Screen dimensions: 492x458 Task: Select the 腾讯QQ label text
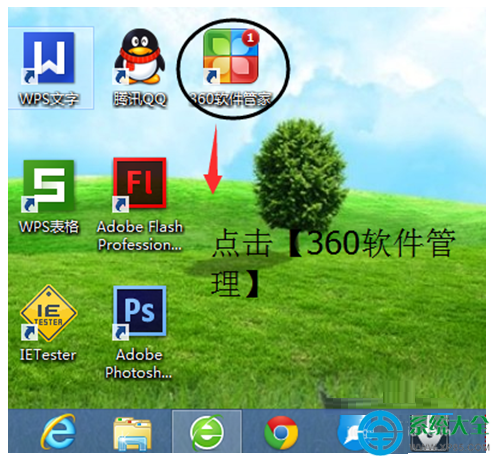click(x=140, y=99)
